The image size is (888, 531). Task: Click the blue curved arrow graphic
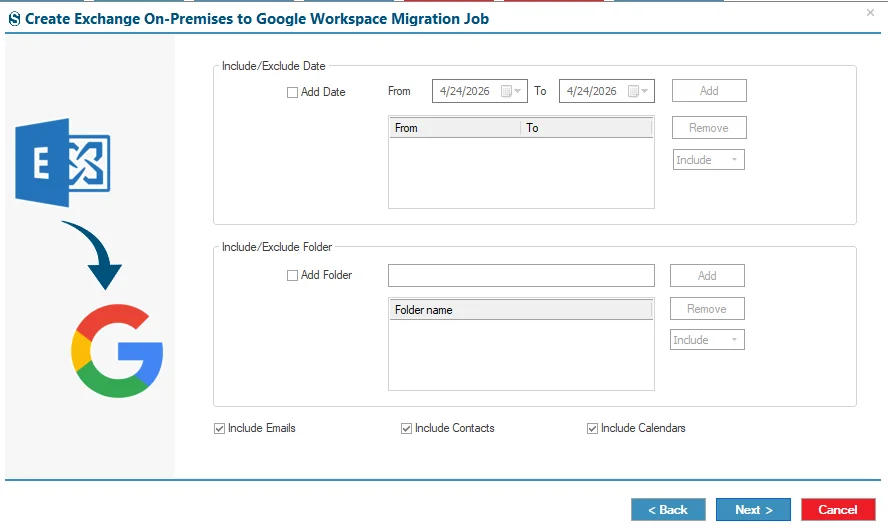[x=93, y=254]
